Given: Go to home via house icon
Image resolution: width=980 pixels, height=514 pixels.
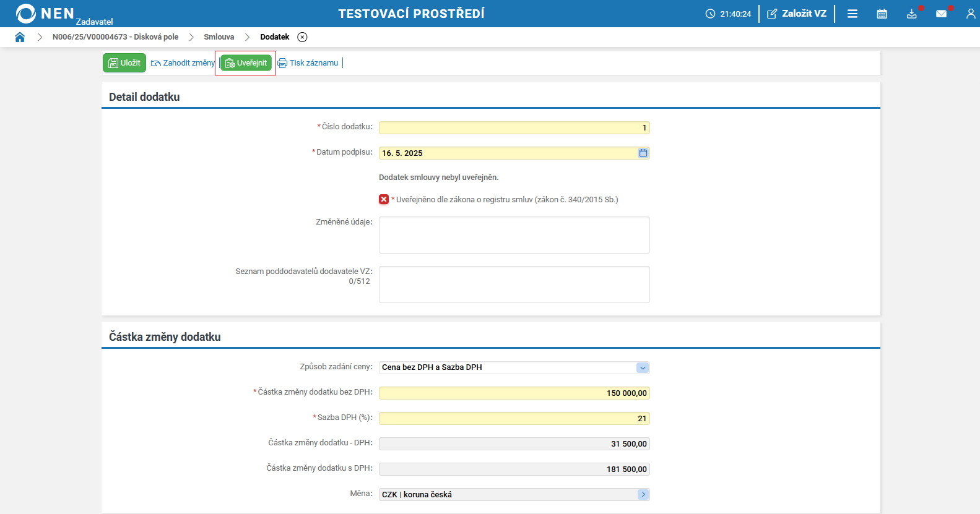Looking at the screenshot, I should (x=20, y=37).
